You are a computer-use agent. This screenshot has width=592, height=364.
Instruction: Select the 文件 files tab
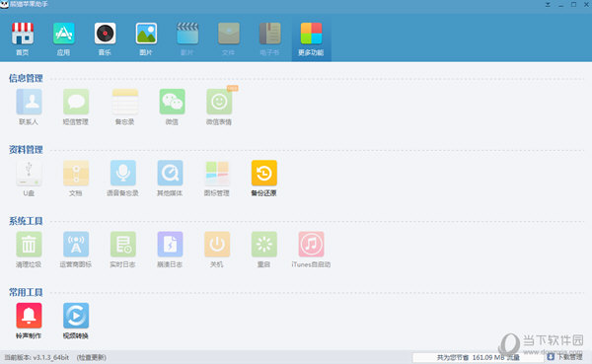click(x=229, y=38)
